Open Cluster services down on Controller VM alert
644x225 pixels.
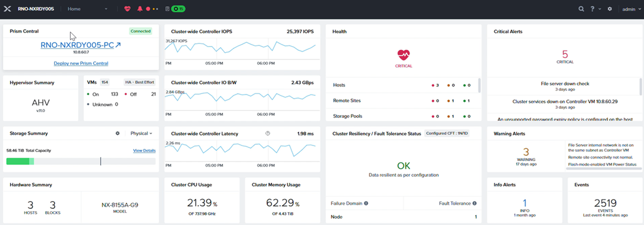click(x=565, y=101)
